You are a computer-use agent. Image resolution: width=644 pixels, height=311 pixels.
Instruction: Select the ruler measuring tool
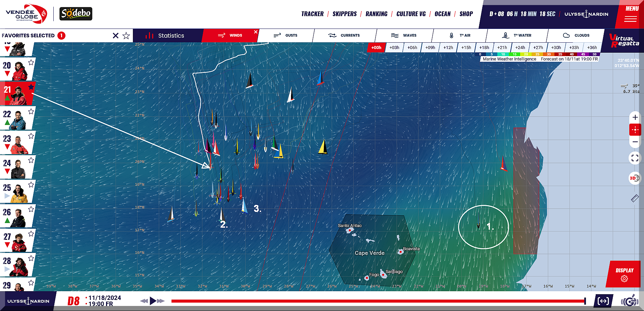point(635,198)
